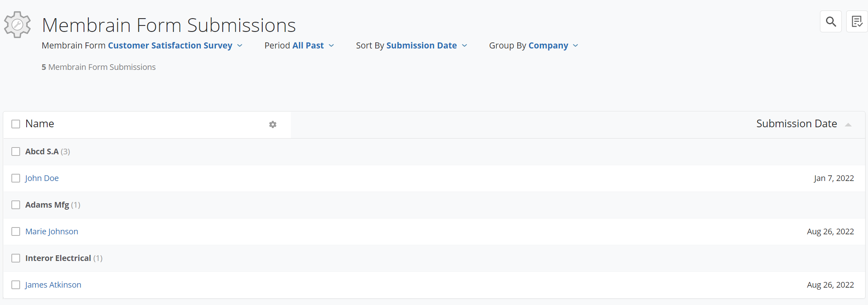Open column settings gear in table header
Screen dimensions: 868x305
tap(273, 124)
